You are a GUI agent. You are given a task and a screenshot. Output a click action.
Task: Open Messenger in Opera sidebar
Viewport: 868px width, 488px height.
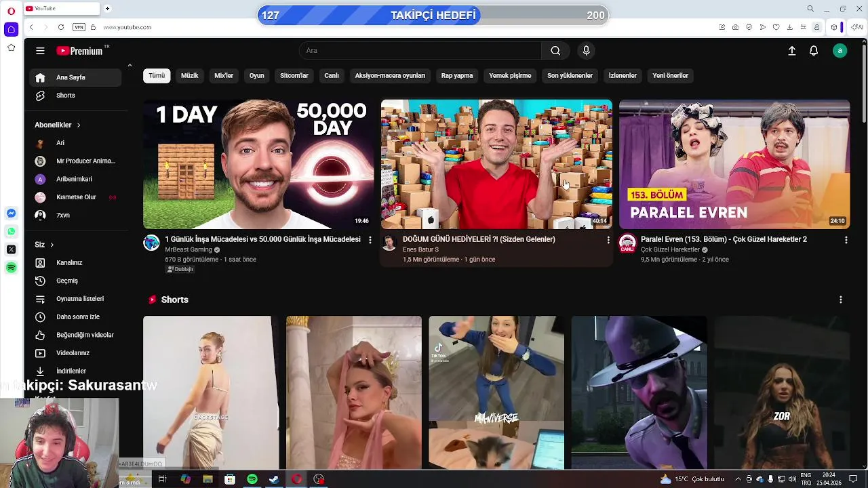11,213
